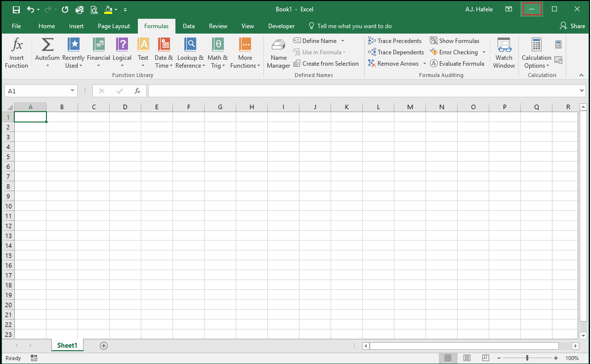Screen dimensions: 591x364
Task: Switch to the Review tab
Action: [218, 26]
